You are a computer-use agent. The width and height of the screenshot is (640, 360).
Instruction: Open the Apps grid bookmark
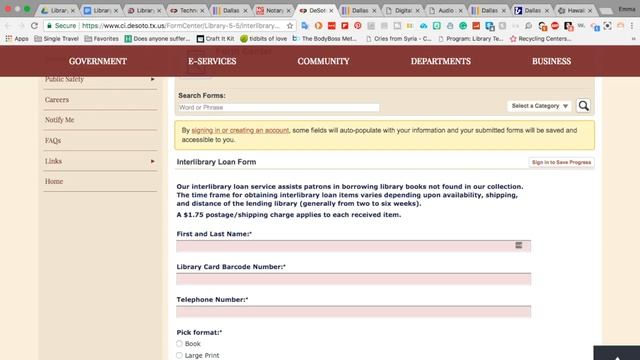[x=17, y=39]
